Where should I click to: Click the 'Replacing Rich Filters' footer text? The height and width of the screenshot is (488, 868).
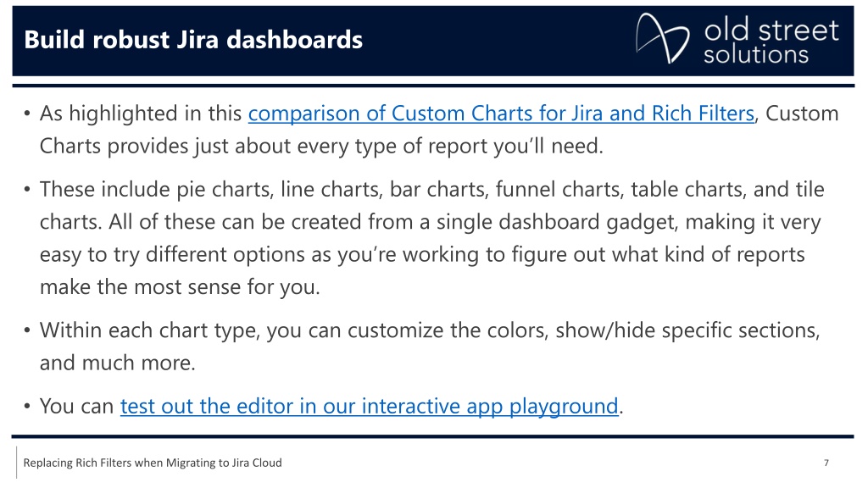[x=153, y=463]
